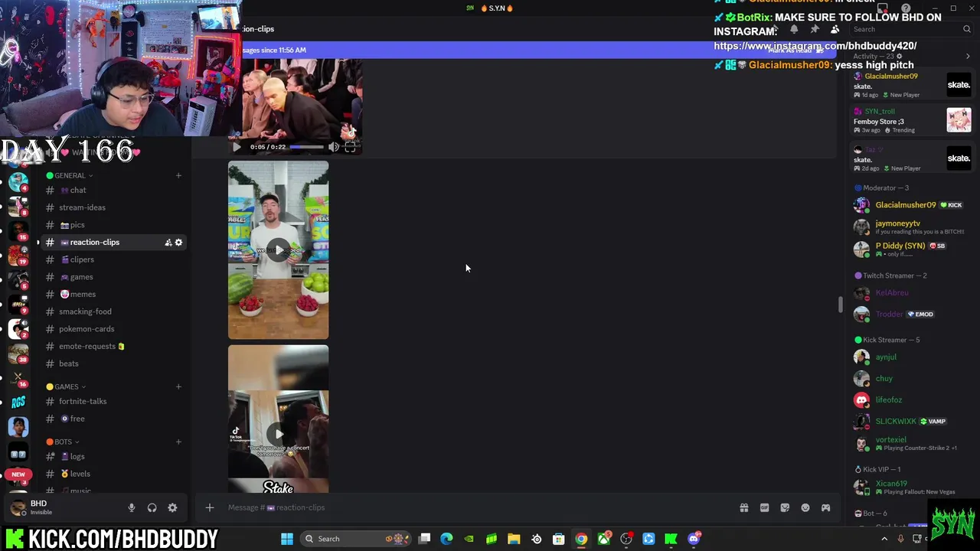Viewport: 980px width, 551px height.
Task: Open the sticker picker
Action: (x=785, y=507)
